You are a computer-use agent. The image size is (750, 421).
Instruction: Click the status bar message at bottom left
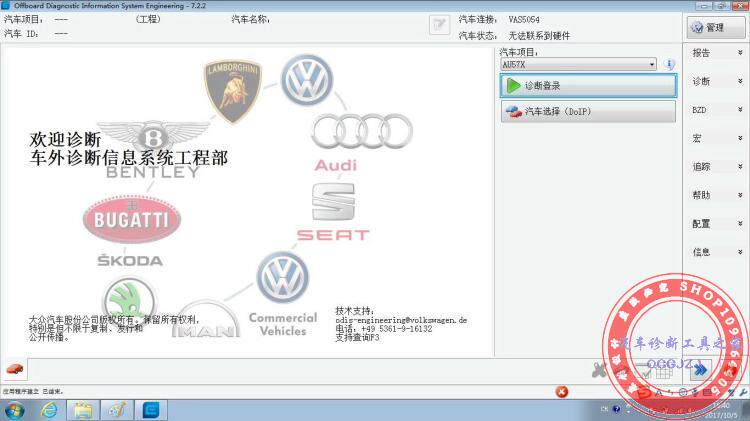tap(33, 391)
